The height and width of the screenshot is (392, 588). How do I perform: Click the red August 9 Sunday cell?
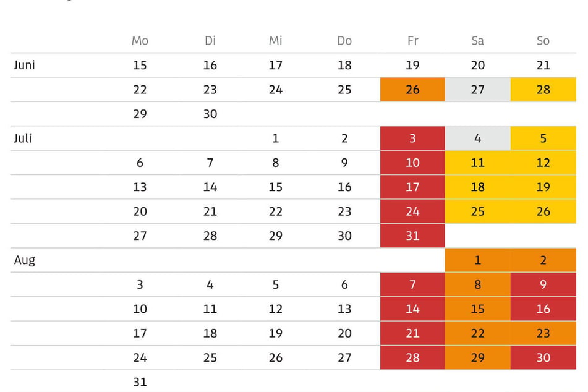[543, 284]
